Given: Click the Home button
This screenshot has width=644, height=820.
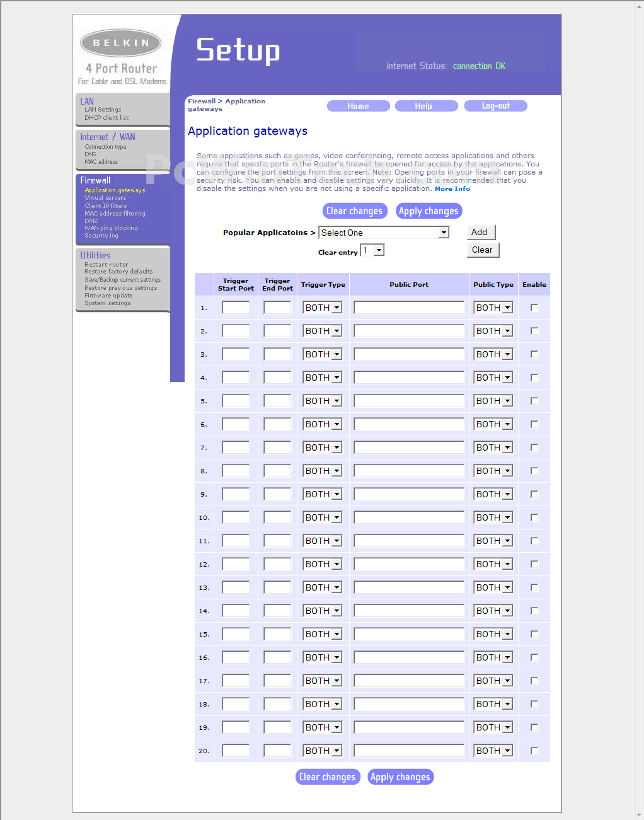Looking at the screenshot, I should (x=358, y=106).
